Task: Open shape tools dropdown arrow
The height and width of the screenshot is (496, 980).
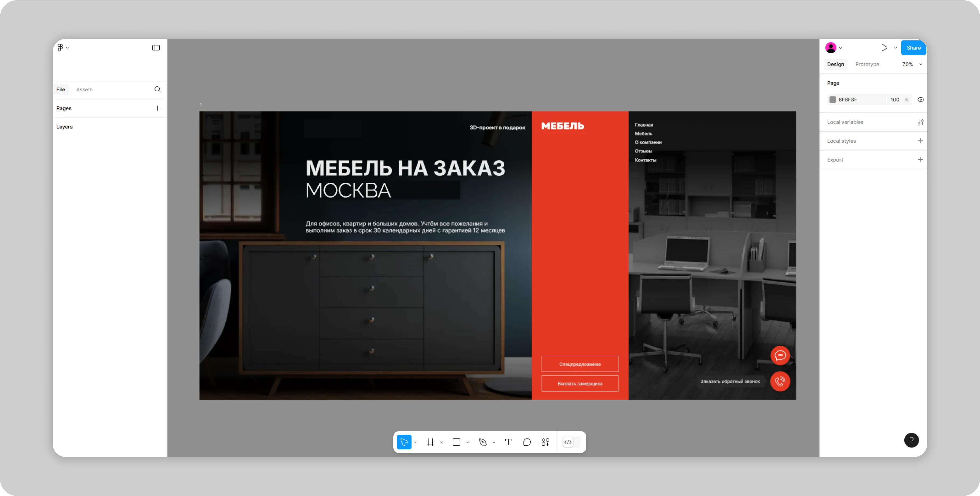Action: [x=468, y=442]
